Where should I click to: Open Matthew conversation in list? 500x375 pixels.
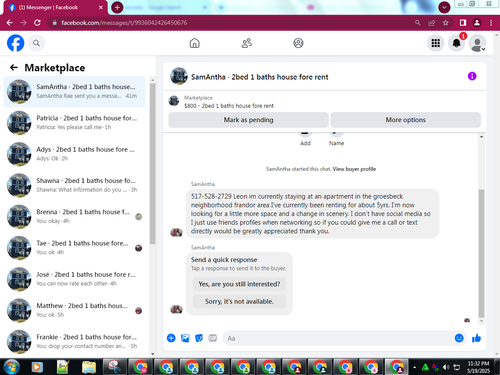[74, 311]
